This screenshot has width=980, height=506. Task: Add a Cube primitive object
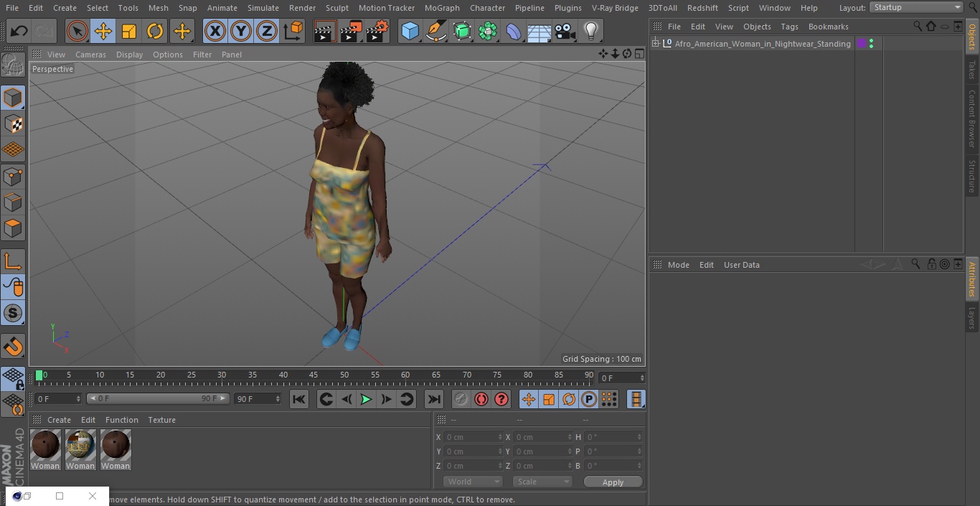[x=410, y=31]
